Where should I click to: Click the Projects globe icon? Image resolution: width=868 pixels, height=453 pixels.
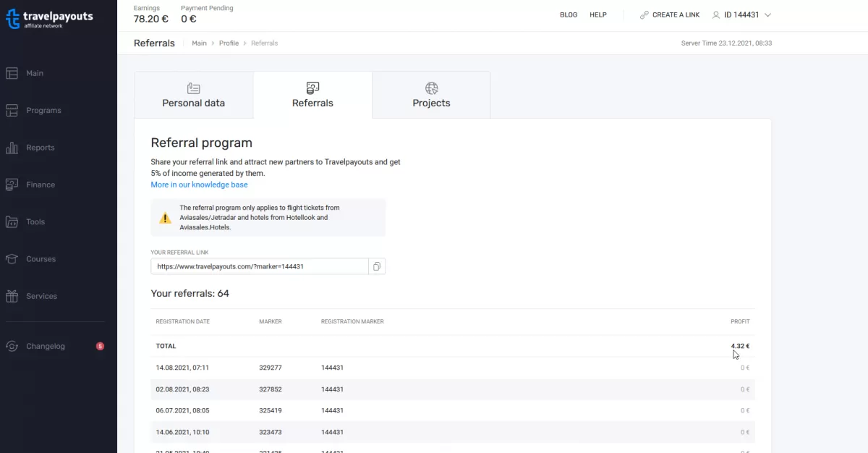click(432, 88)
